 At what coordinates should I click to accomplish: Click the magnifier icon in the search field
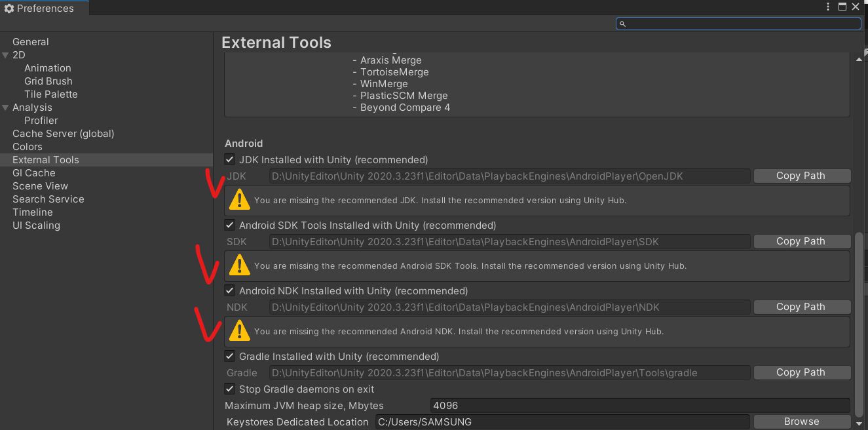[x=622, y=24]
